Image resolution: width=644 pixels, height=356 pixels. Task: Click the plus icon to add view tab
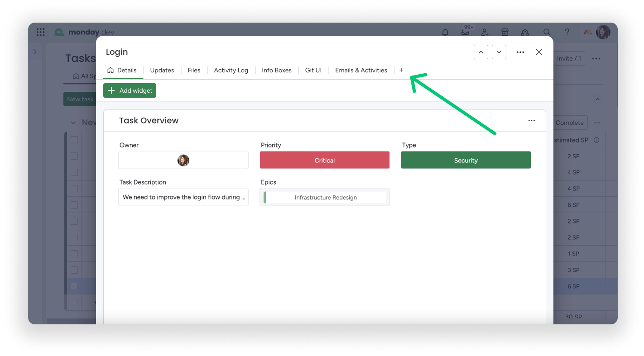(401, 70)
